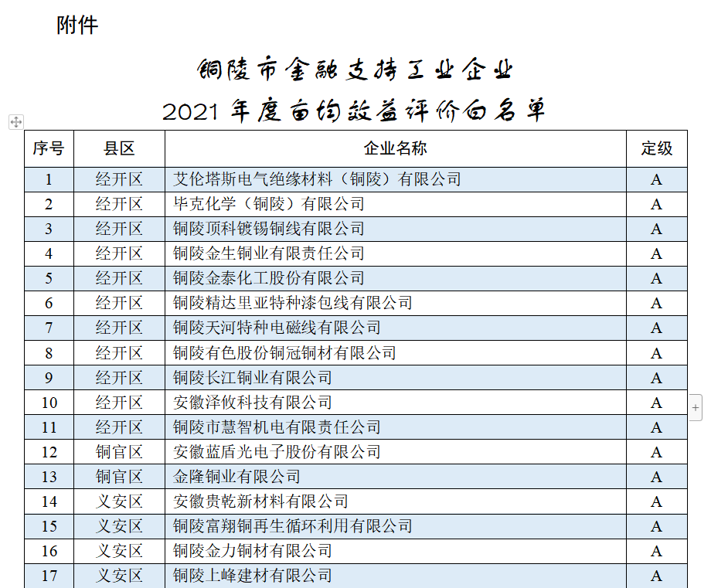Click the 附件 heading text
The image size is (711, 588).
click(77, 25)
